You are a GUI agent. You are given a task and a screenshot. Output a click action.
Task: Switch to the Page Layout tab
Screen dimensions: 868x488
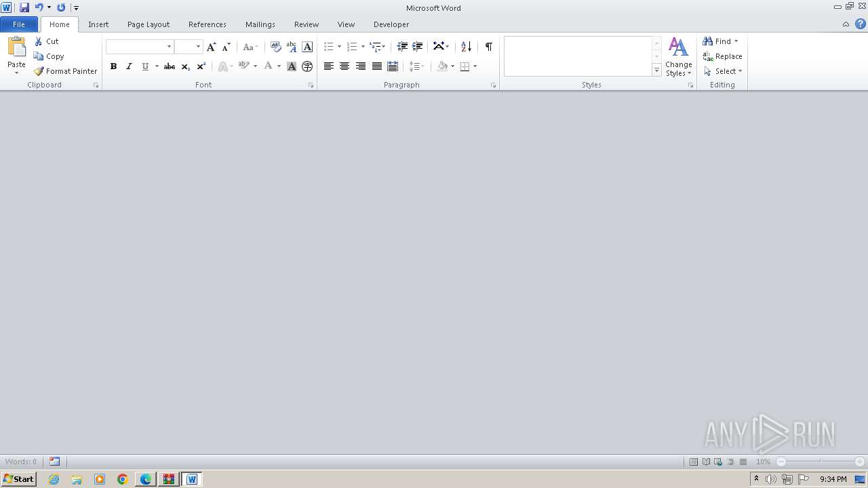149,24
